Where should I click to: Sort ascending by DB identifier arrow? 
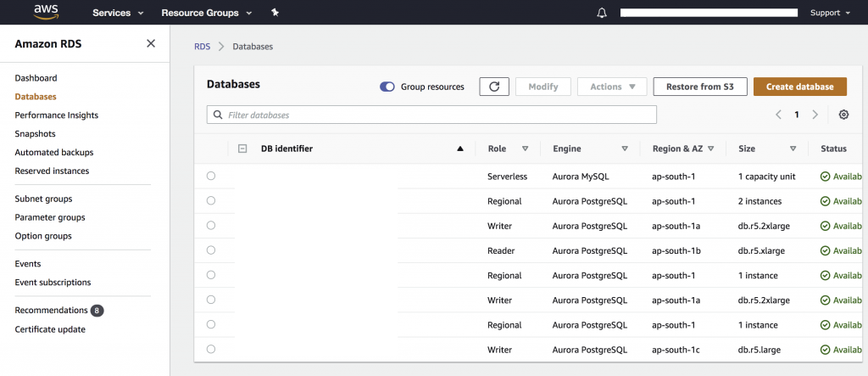pos(460,149)
